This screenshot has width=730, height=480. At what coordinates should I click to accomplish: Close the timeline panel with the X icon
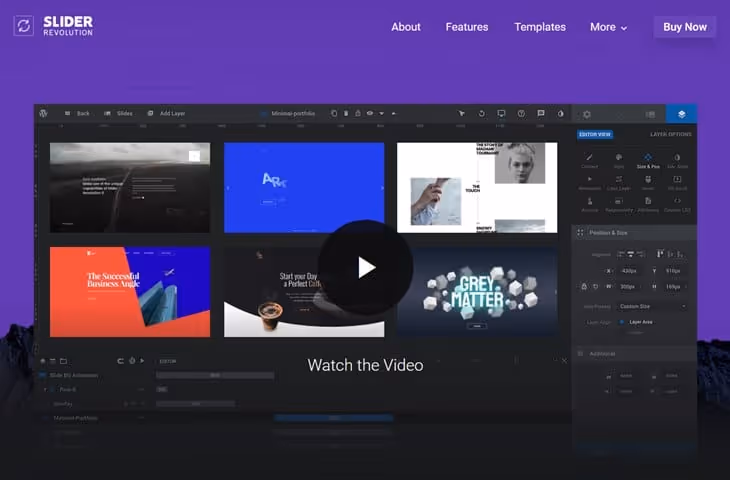(564, 361)
